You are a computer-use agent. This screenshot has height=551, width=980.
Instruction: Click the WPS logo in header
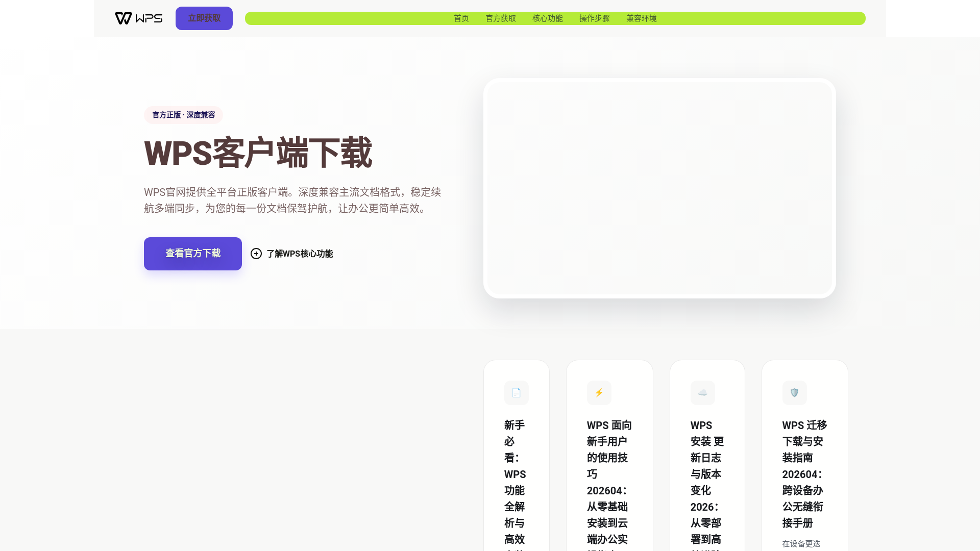(x=139, y=18)
